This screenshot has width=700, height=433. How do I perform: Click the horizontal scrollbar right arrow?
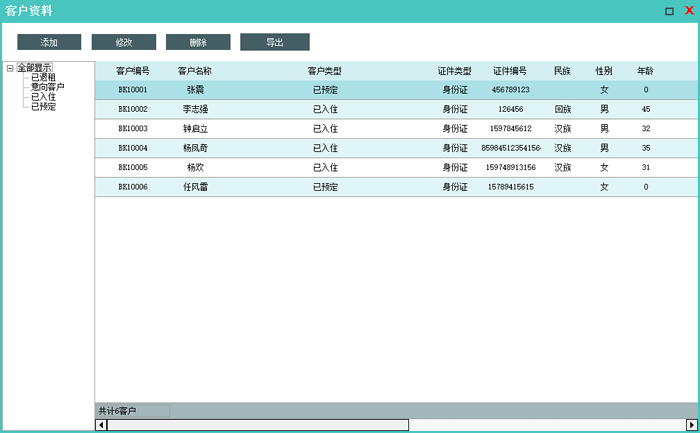click(x=691, y=425)
